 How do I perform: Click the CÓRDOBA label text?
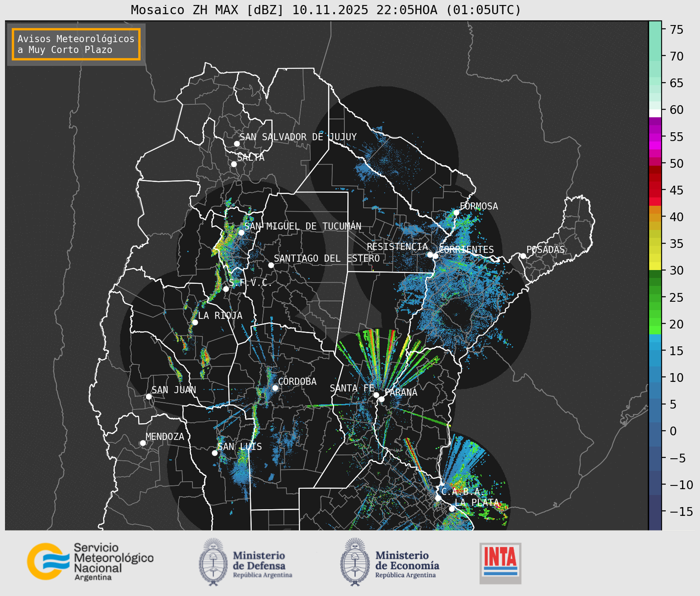pyautogui.click(x=297, y=381)
